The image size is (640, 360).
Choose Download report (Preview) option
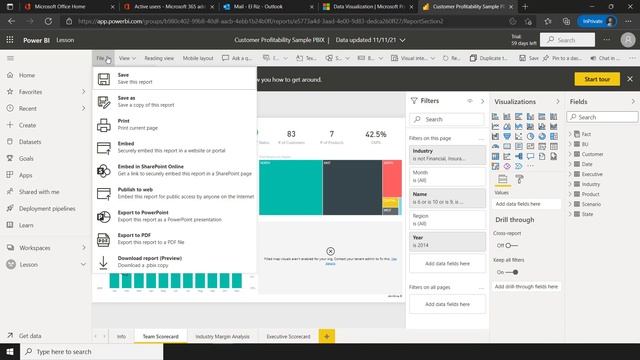coord(175,262)
